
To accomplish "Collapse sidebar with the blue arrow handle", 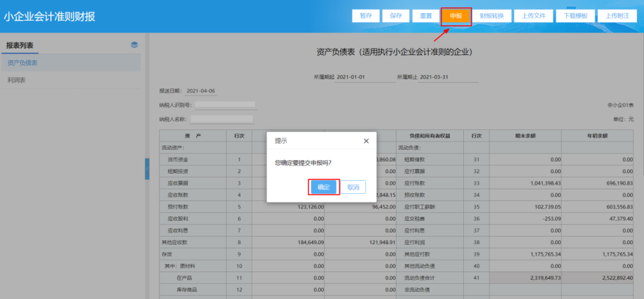I will pos(147,169).
